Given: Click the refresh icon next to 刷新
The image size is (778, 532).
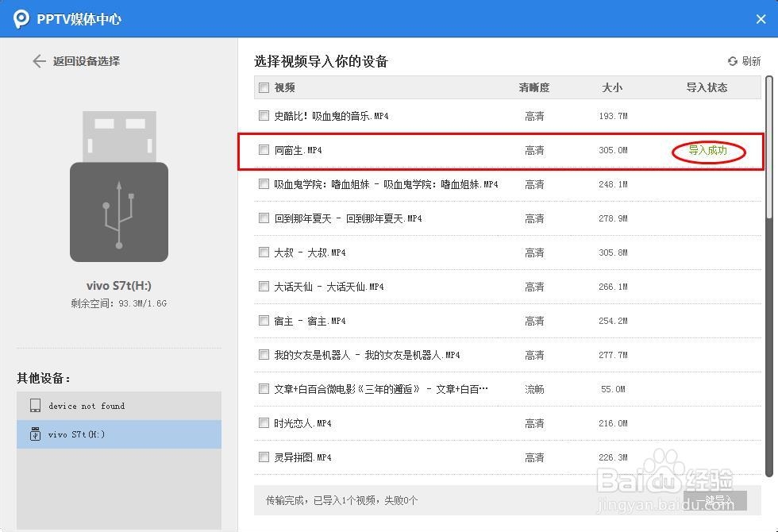Looking at the screenshot, I should tap(731, 60).
